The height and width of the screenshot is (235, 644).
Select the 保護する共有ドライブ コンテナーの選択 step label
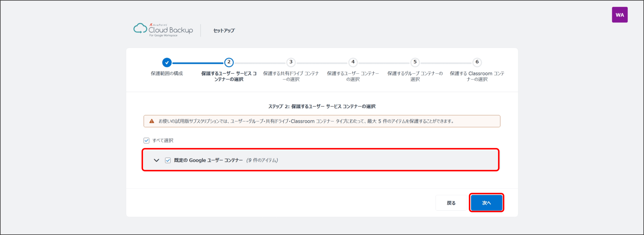click(291, 76)
